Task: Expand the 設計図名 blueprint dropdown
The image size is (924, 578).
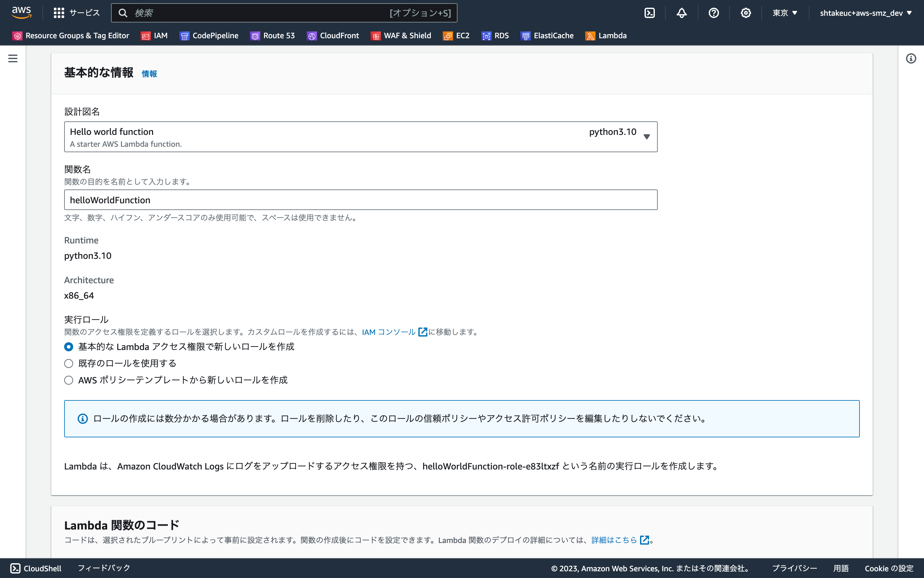Action: pyautogui.click(x=361, y=137)
